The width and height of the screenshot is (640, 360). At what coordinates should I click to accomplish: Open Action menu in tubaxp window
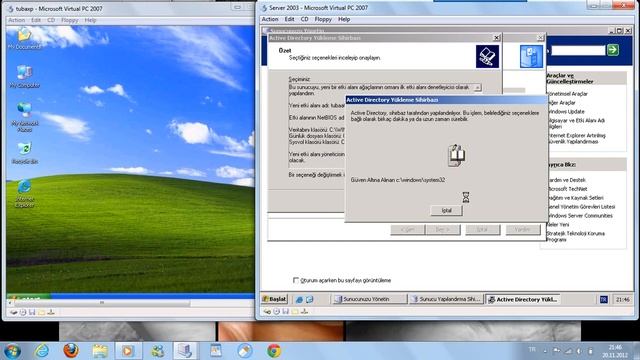17,20
